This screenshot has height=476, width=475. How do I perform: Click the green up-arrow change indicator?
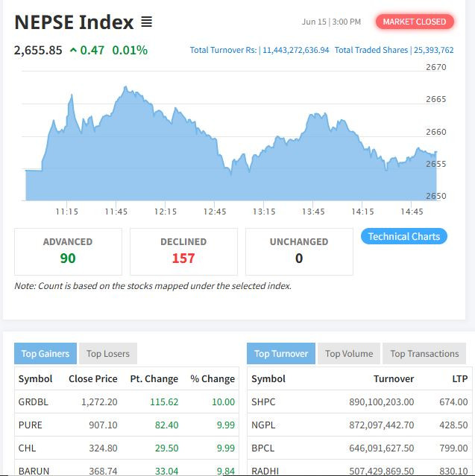click(x=73, y=51)
